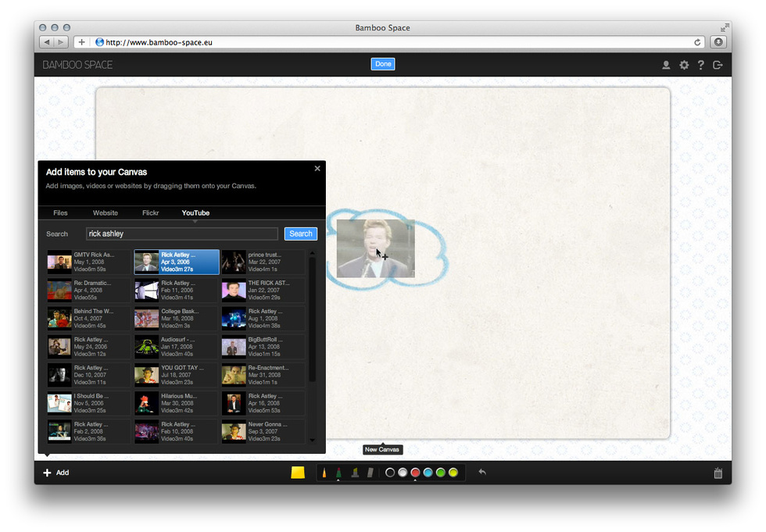Open help question mark
Viewport: 766px width, 532px height.
[700, 65]
